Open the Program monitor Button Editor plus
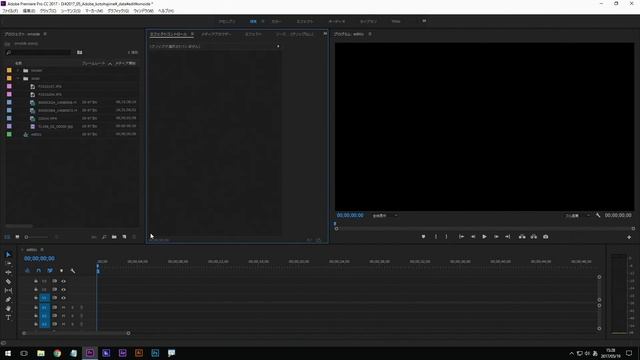This screenshot has width=640, height=360. coord(629,237)
